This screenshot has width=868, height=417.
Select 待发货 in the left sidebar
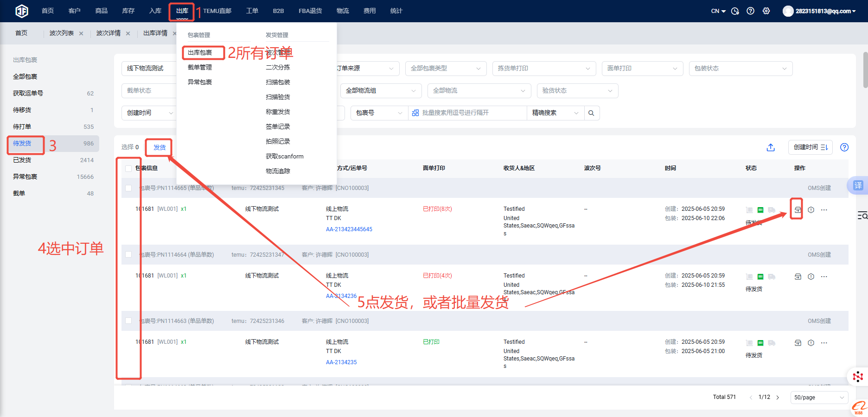click(x=53, y=144)
